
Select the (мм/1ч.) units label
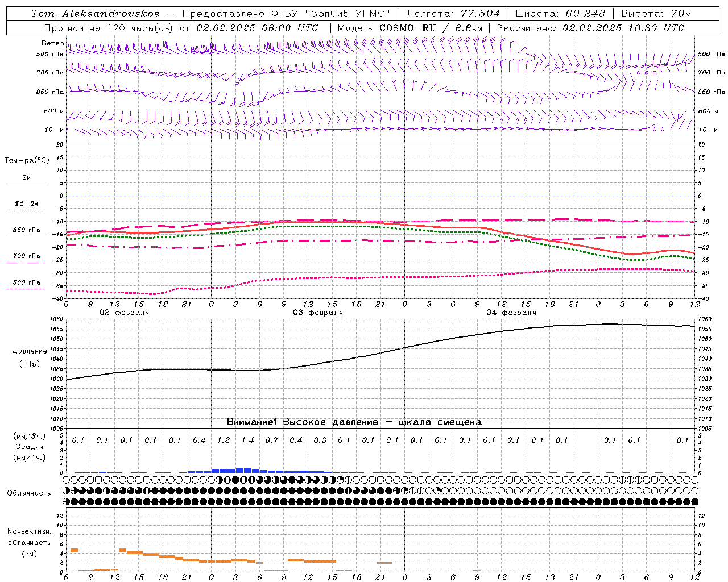coord(30,458)
